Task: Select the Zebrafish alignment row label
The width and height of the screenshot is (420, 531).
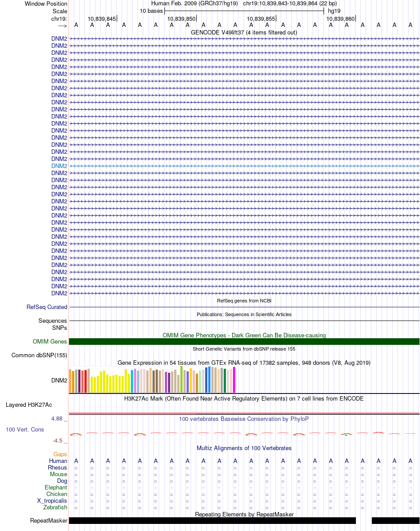Action: coord(56,507)
